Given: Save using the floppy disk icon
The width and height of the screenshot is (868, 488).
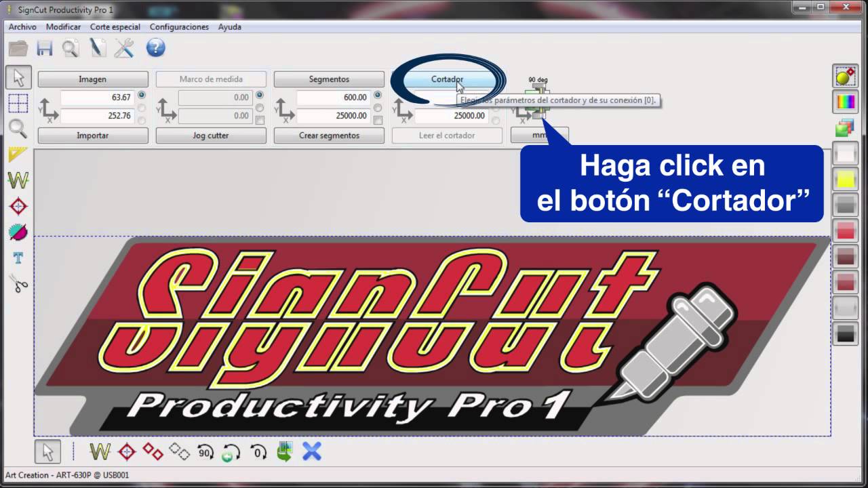Looking at the screenshot, I should (45, 48).
